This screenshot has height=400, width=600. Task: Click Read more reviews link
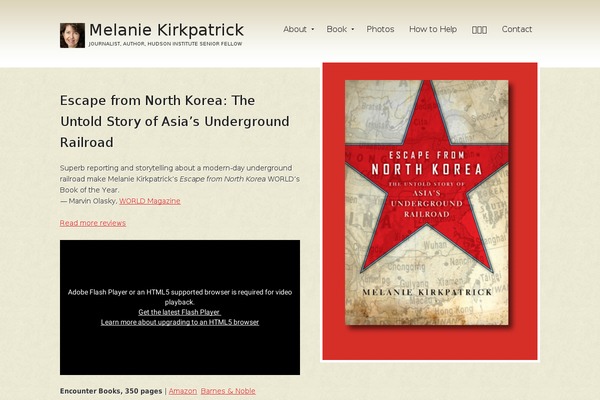point(93,223)
